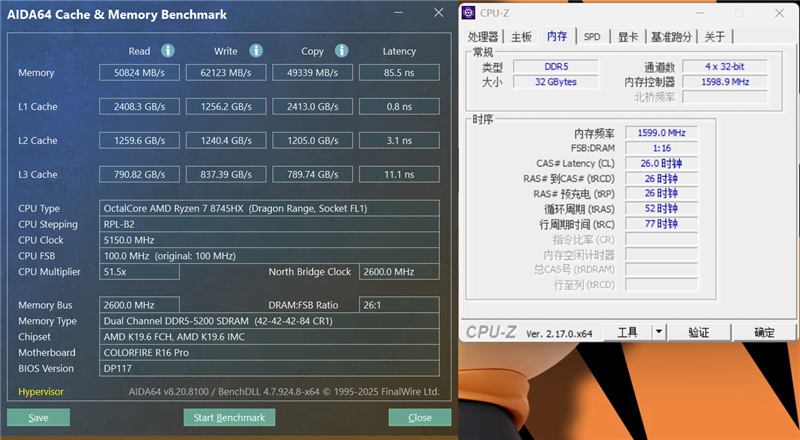Image resolution: width=800 pixels, height=440 pixels.
Task: Click tRC value 77 时钟
Action: coord(661,224)
